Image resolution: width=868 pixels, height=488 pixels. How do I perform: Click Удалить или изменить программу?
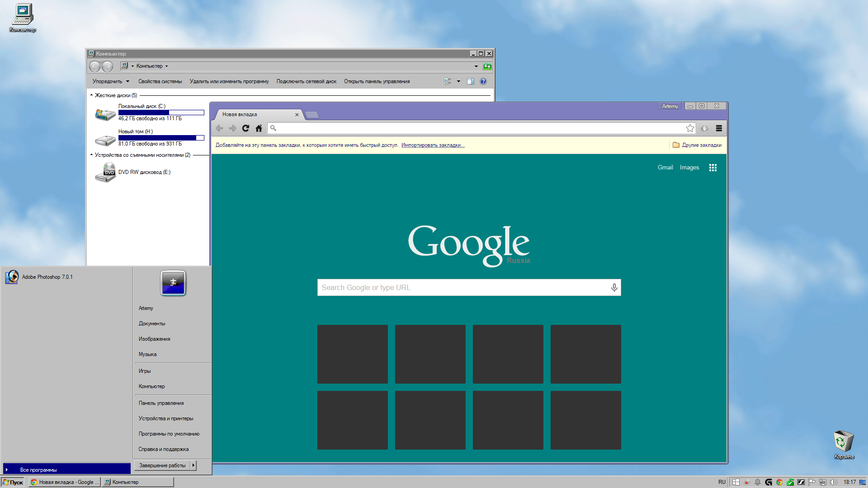click(229, 81)
